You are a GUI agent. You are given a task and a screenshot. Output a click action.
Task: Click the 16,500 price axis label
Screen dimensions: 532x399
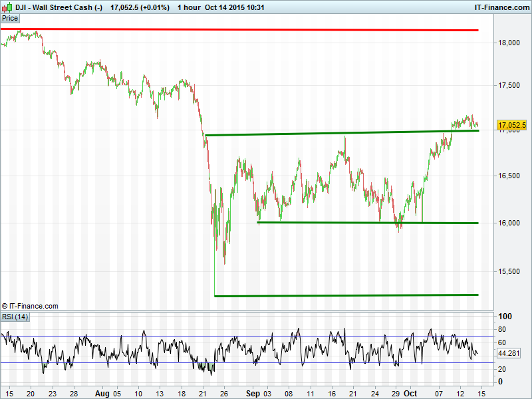tap(511, 176)
